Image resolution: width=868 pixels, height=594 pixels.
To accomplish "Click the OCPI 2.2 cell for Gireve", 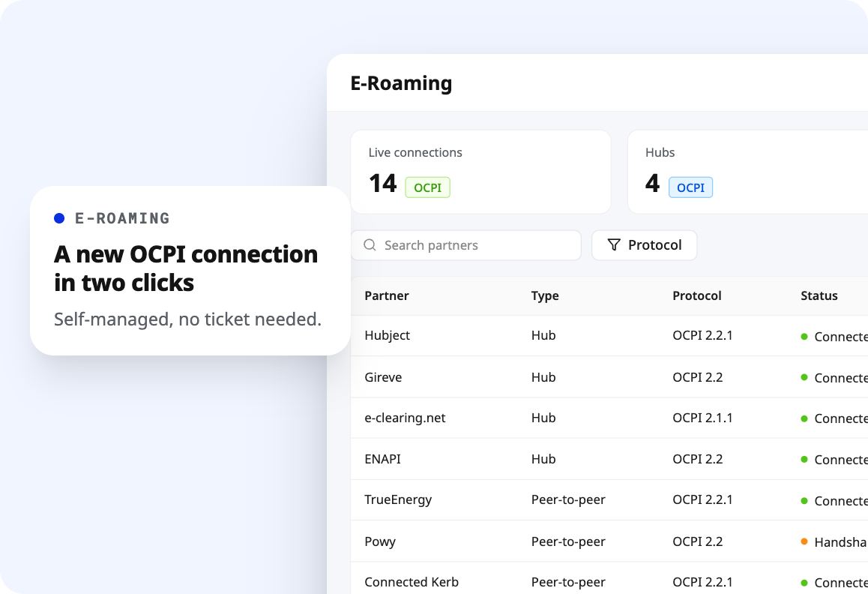I will click(x=698, y=376).
